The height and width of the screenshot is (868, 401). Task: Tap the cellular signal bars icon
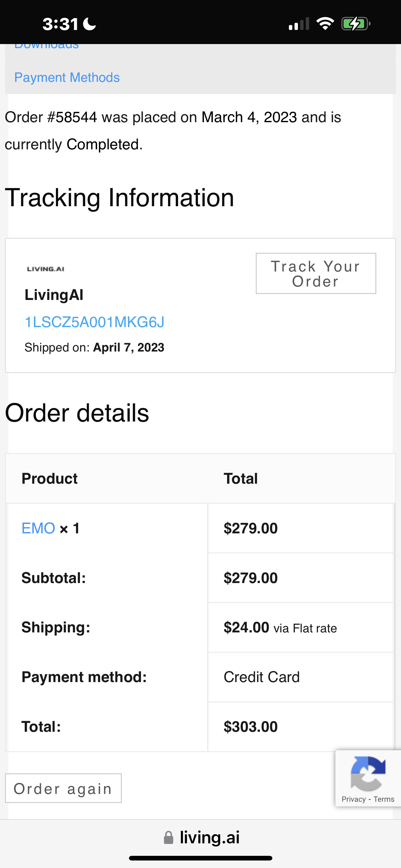pyautogui.click(x=299, y=24)
